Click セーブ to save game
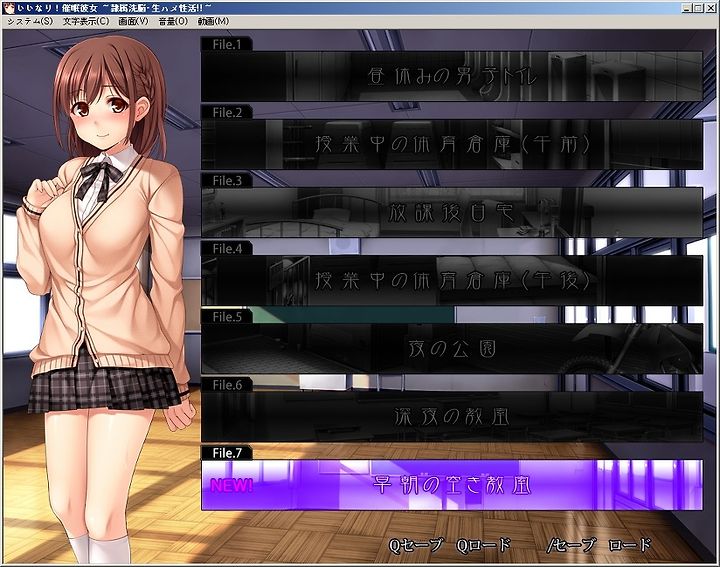 coord(572,545)
